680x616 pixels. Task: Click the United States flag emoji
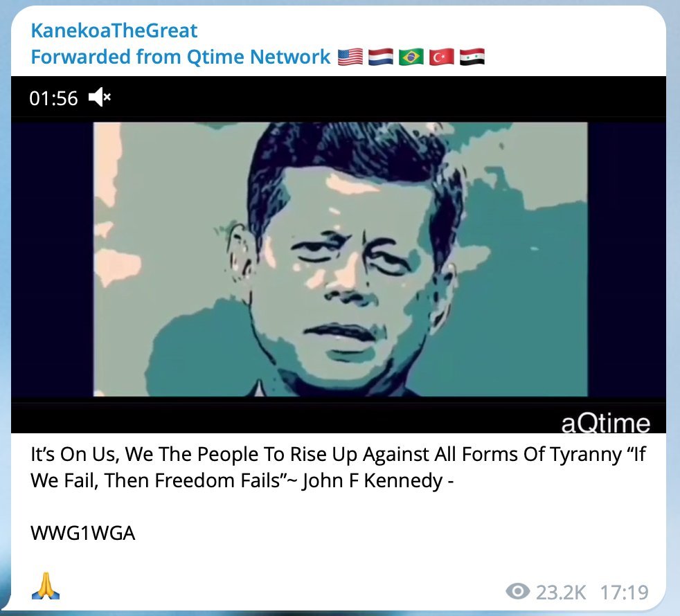(x=350, y=57)
